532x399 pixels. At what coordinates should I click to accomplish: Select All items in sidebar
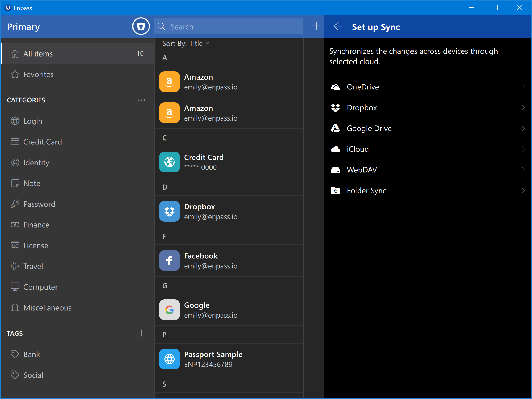click(x=78, y=53)
